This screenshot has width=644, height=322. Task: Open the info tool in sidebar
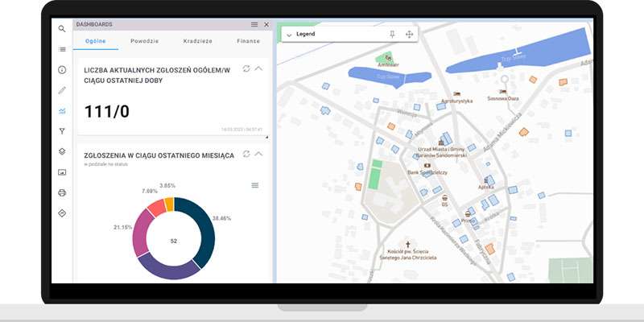point(62,70)
